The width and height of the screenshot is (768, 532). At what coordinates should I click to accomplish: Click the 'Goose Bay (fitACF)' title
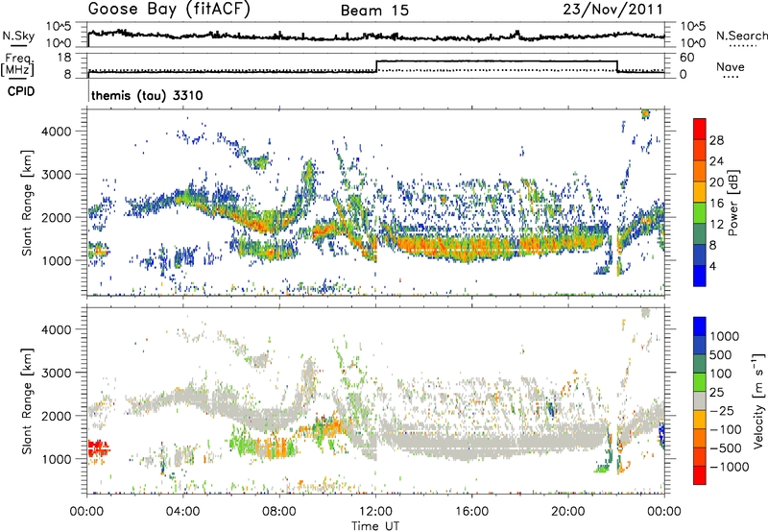[169, 9]
